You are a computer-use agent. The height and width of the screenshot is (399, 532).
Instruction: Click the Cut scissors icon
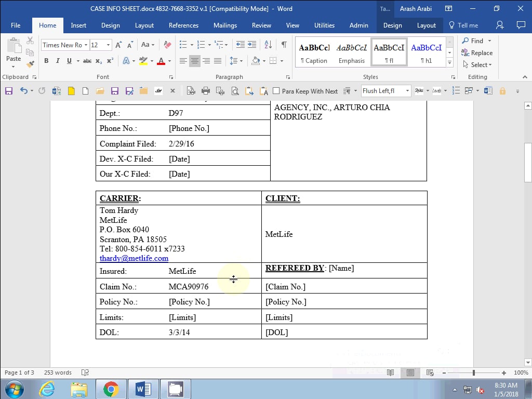[30, 41]
